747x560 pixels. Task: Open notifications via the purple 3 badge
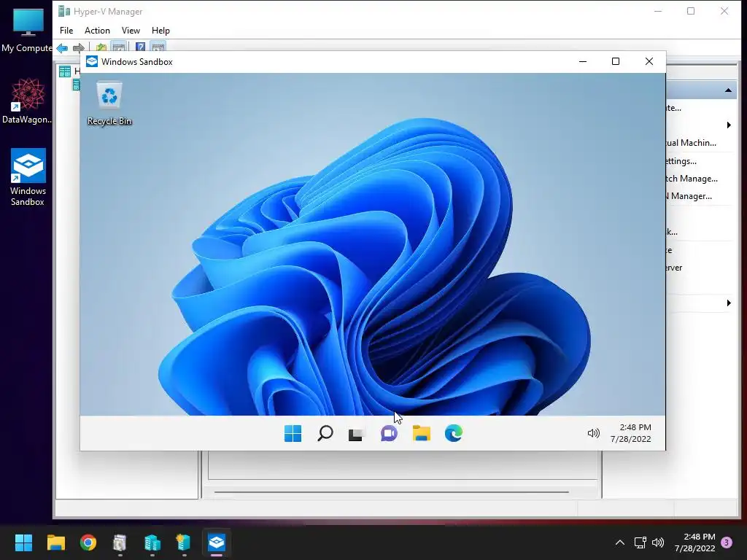(727, 542)
